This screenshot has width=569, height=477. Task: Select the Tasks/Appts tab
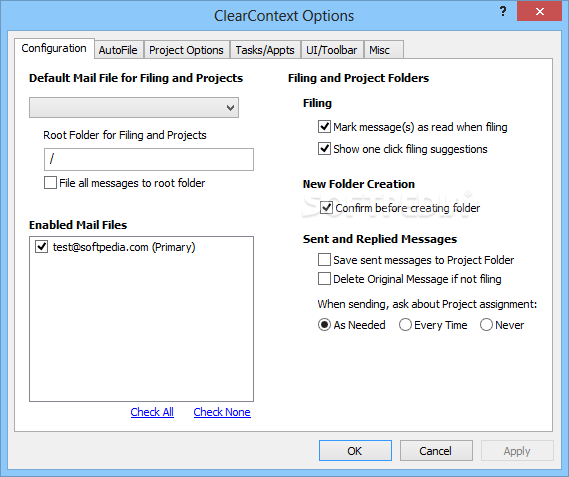265,50
